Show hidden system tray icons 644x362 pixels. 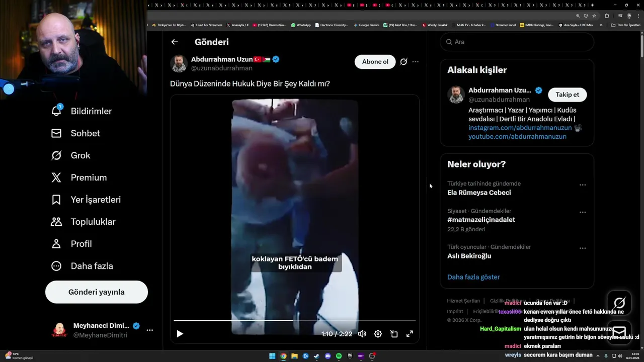coord(598,356)
